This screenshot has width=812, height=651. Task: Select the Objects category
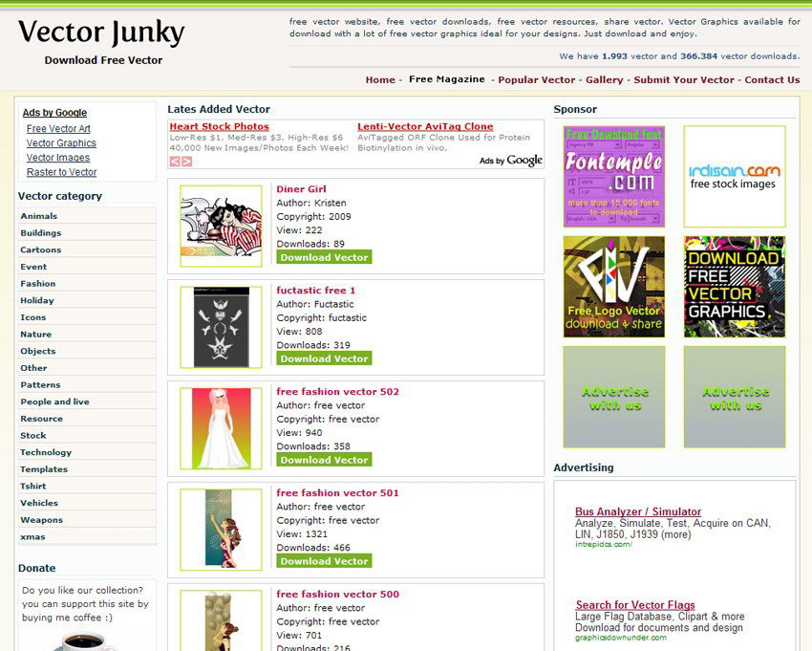pos(87,351)
